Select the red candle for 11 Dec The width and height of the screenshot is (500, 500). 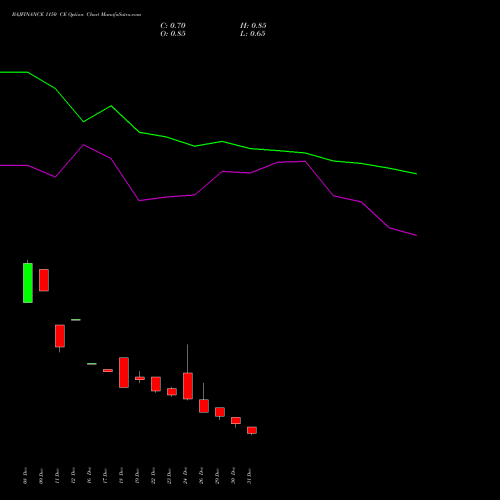pyautogui.click(x=60, y=336)
